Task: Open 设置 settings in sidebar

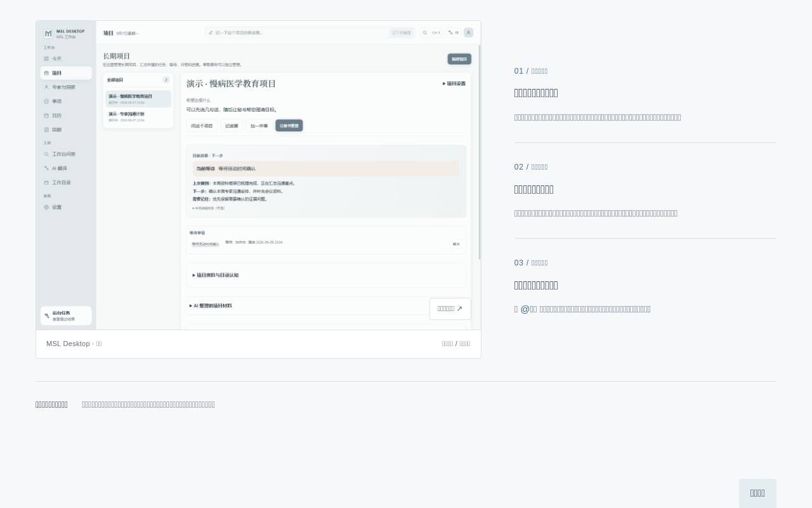Action: coord(66,207)
